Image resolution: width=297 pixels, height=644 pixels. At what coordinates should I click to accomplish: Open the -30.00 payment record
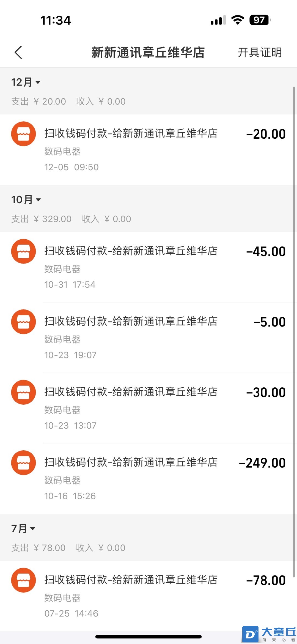coord(148,408)
